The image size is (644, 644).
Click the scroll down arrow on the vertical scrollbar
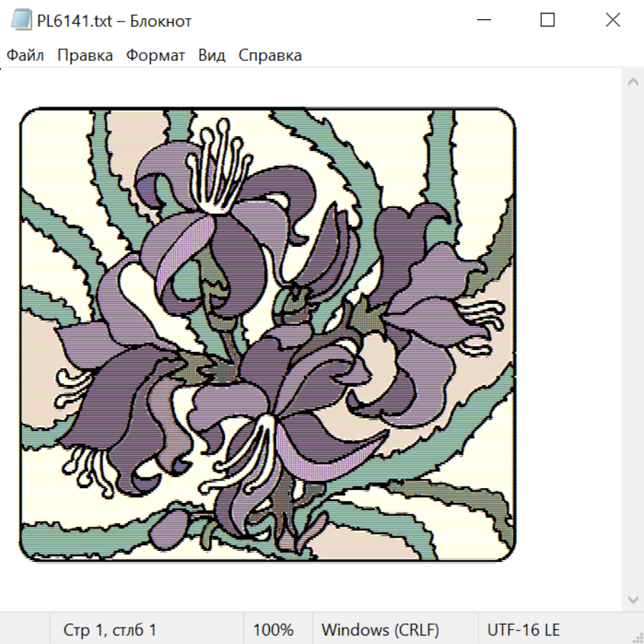pyautogui.click(x=633, y=600)
